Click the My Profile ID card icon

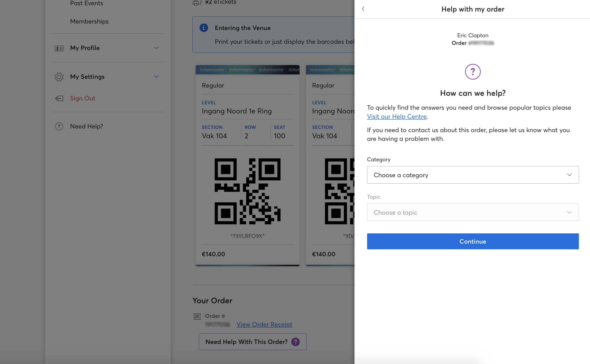coord(59,48)
